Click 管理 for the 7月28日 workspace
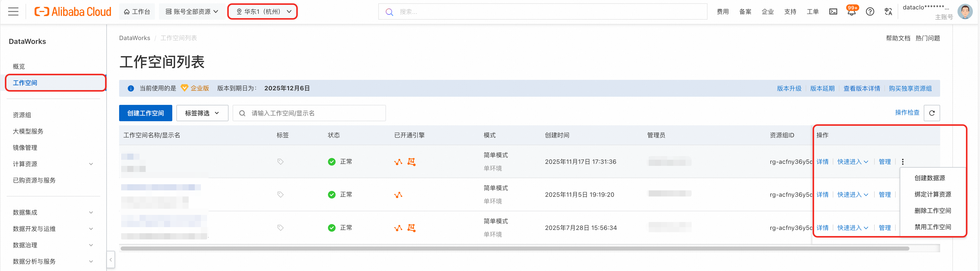Screen dimensions: 980x271 point(884,228)
